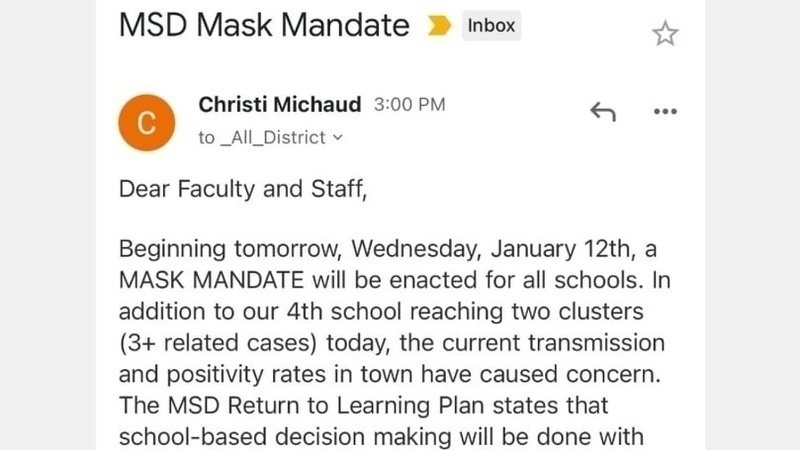
Task: Star the MSD Mask Mandate email
Action: pos(665,34)
